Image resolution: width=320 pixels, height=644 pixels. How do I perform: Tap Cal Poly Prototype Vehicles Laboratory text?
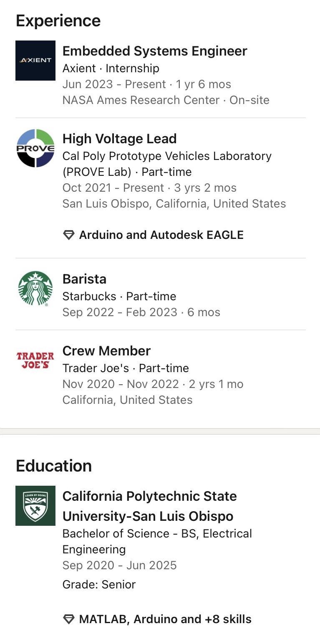point(167,156)
